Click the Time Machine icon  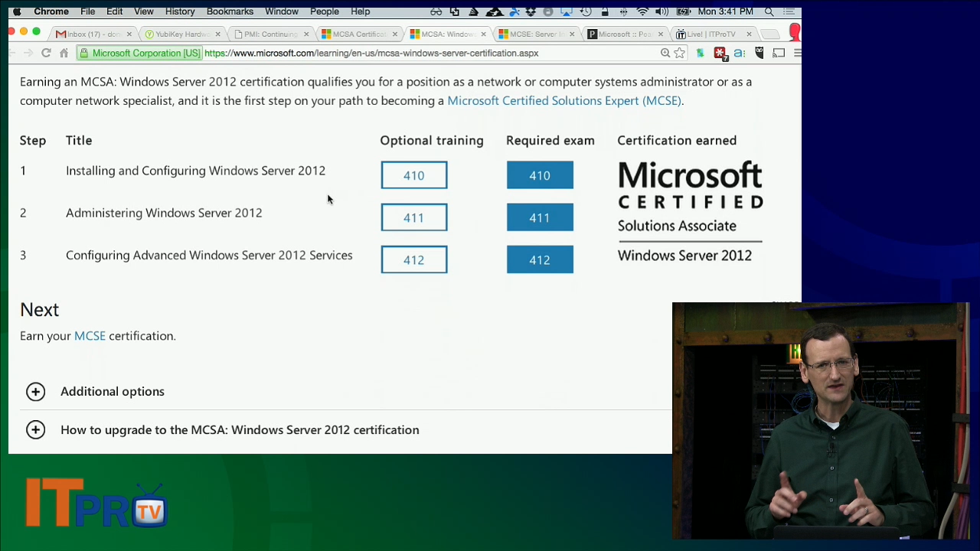(586, 11)
